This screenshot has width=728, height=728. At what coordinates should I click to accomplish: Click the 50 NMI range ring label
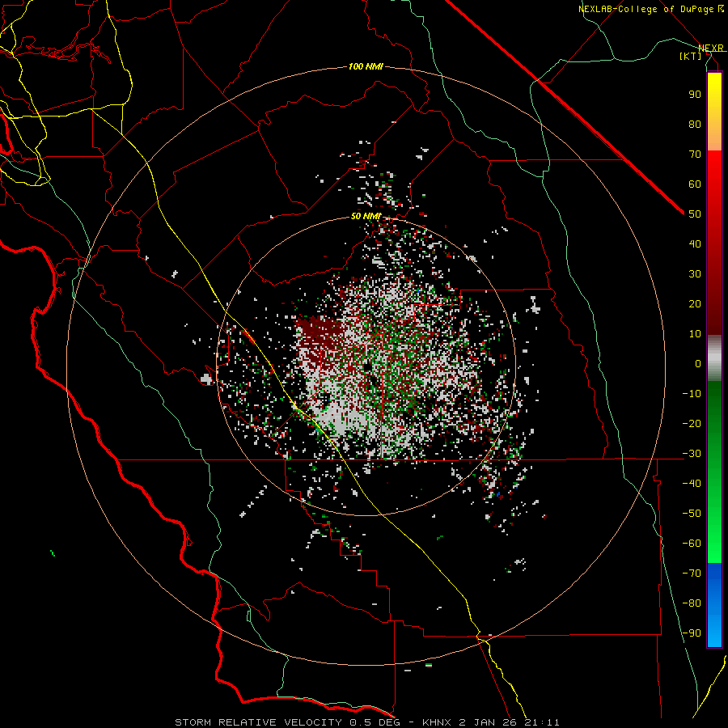[x=366, y=216]
